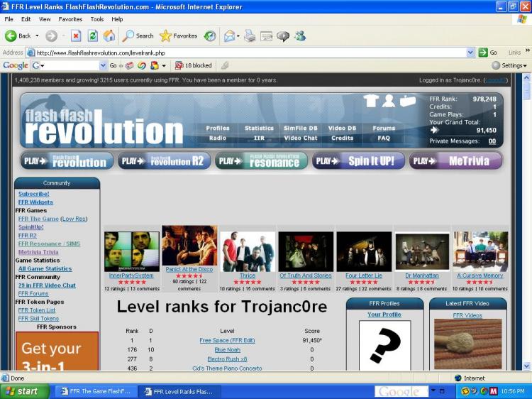Refresh the page with green arrows icon
Viewport: 532px width, 399px height.
93,35
